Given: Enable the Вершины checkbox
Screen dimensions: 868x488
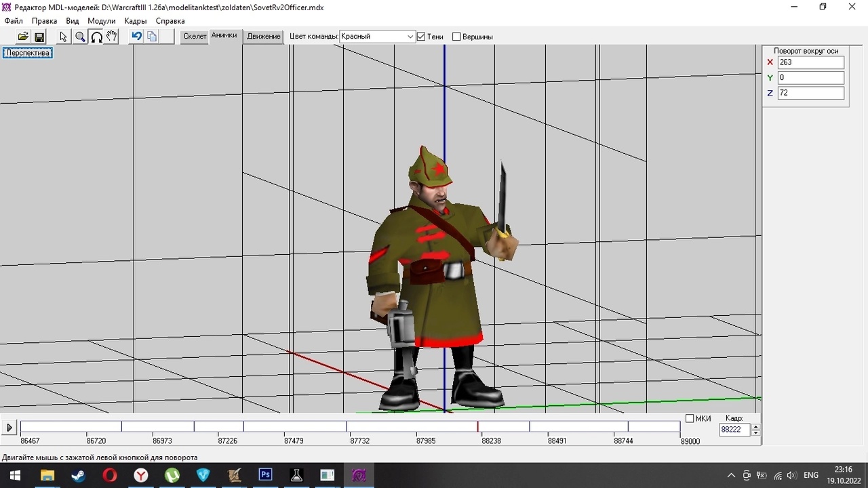Looking at the screenshot, I should (x=456, y=37).
